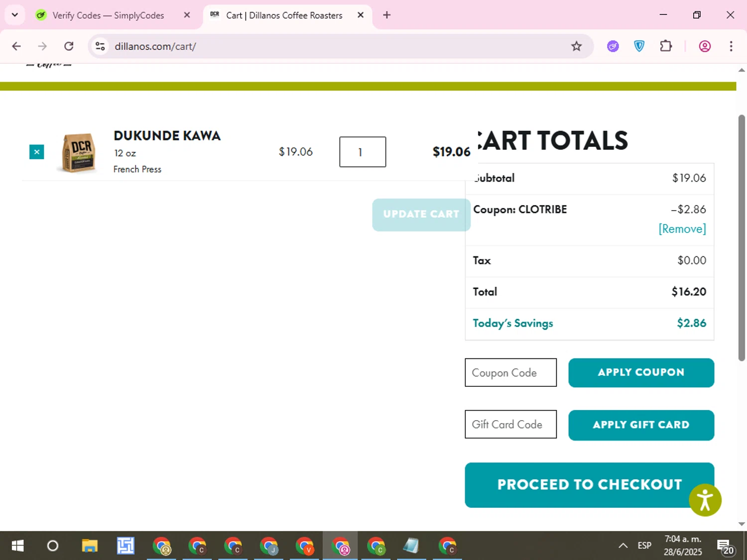
Task: Reload the cart page
Action: click(x=69, y=46)
